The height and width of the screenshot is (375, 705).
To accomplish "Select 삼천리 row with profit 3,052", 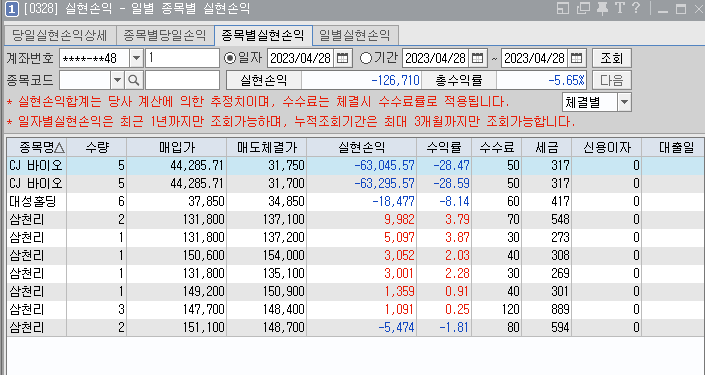I will tap(356, 255).
